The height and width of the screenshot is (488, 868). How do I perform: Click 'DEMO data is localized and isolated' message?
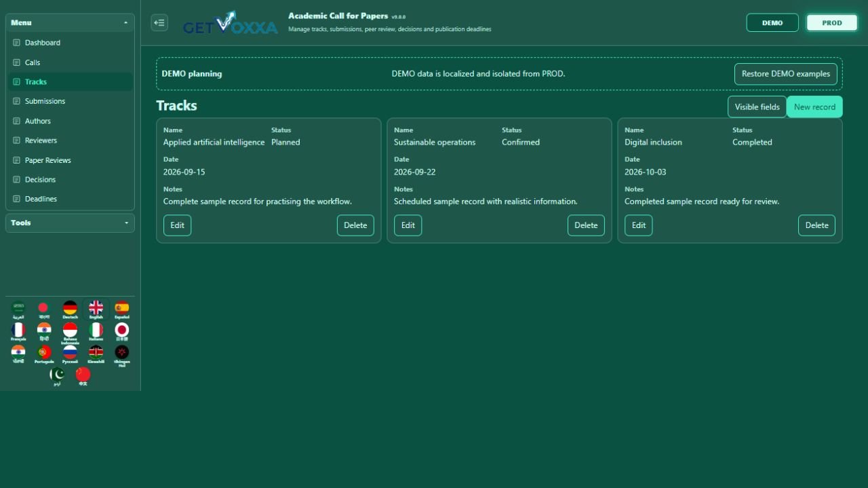478,74
